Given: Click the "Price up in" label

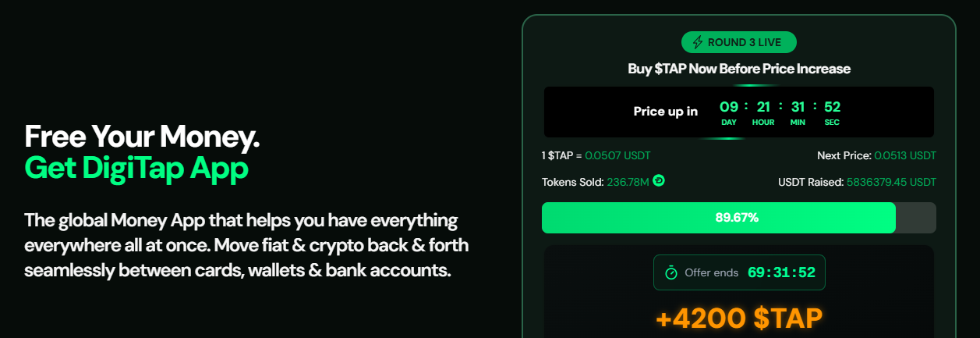Looking at the screenshot, I should pos(665,112).
